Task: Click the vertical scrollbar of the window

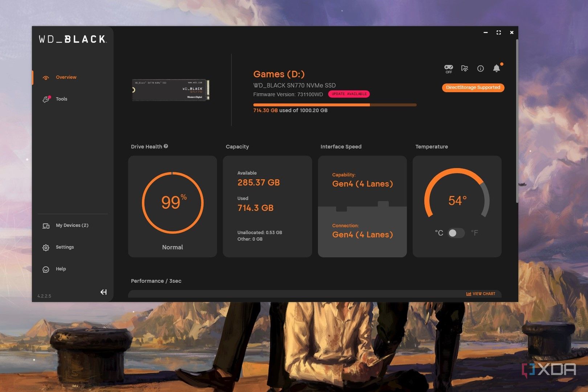Action: click(516, 121)
